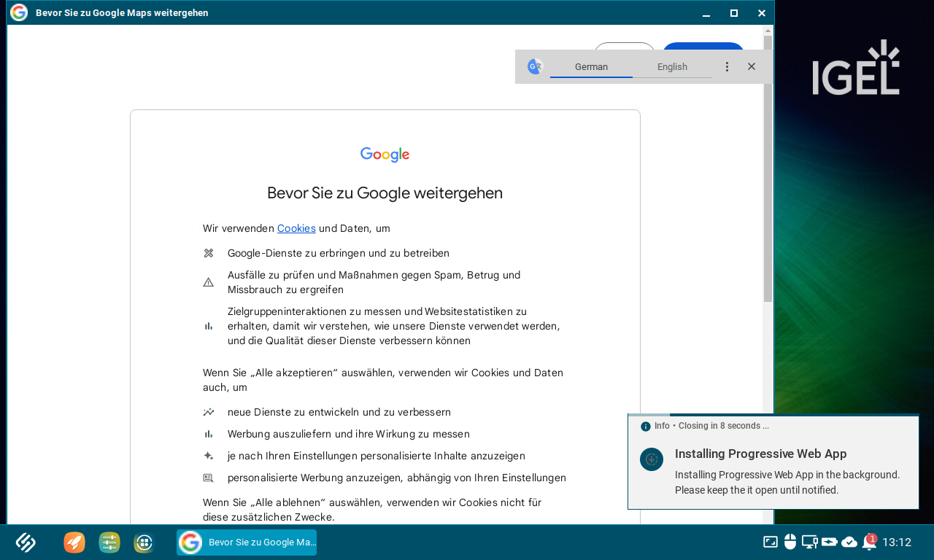Image resolution: width=934 pixels, height=560 pixels.
Task: Open the mouse settings tray icon
Action: click(x=790, y=542)
